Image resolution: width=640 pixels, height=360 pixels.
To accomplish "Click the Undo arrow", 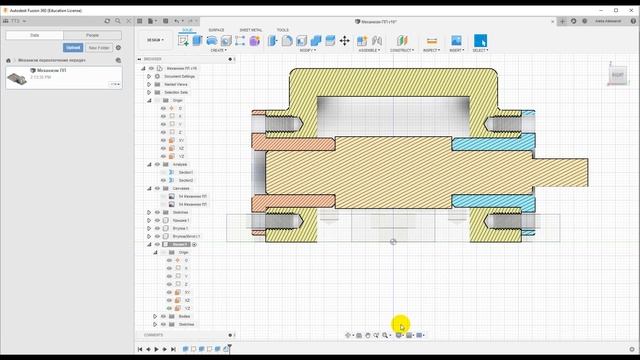I will [176, 21].
